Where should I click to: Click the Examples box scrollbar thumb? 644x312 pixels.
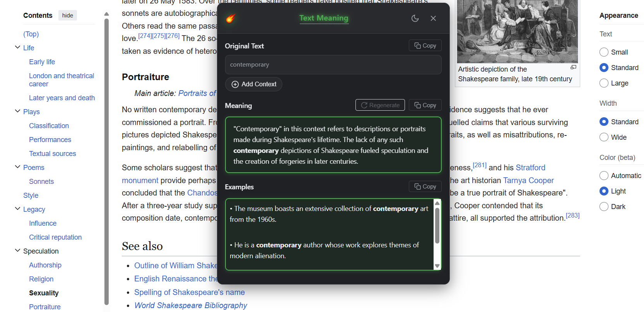coord(437,226)
